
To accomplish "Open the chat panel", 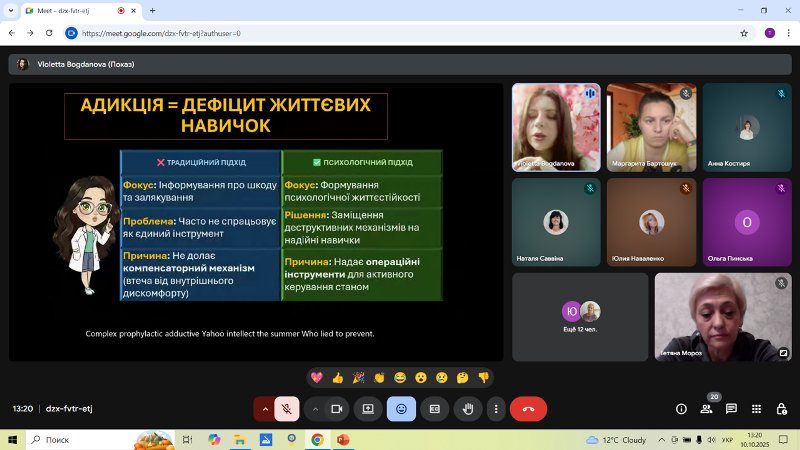I will (731, 408).
